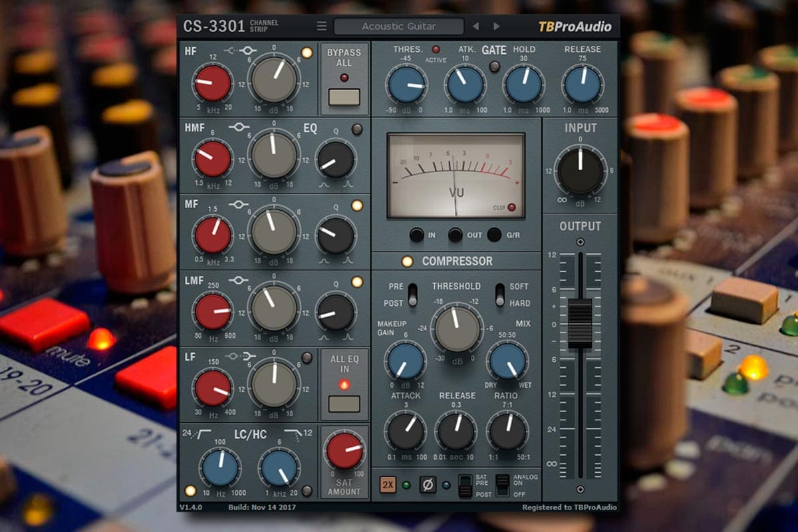
Task: Toggle the LF band enable LED
Action: (x=307, y=358)
